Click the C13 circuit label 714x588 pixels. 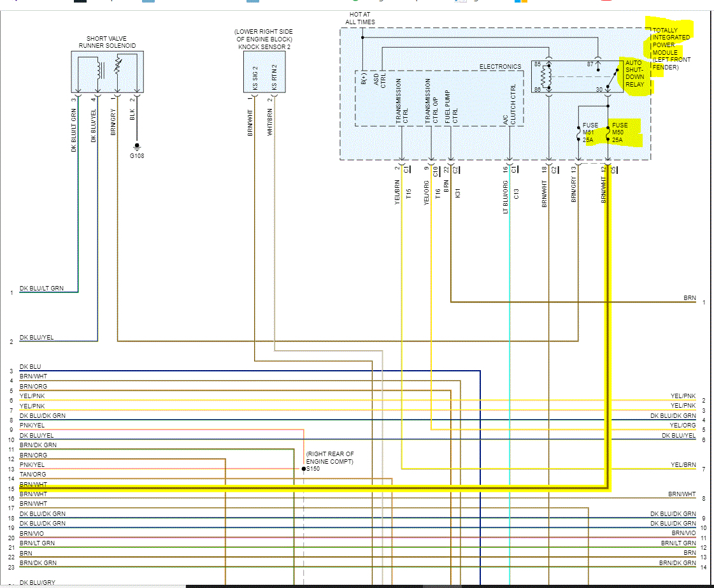516,194
